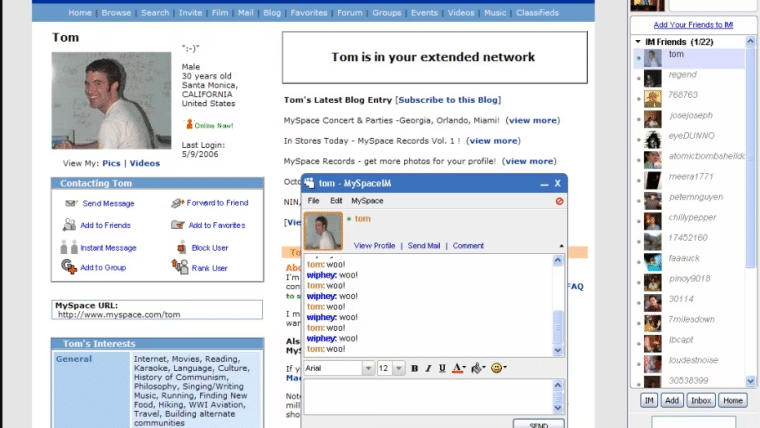760x428 pixels.
Task: Click the Rank User icon
Action: click(180, 267)
